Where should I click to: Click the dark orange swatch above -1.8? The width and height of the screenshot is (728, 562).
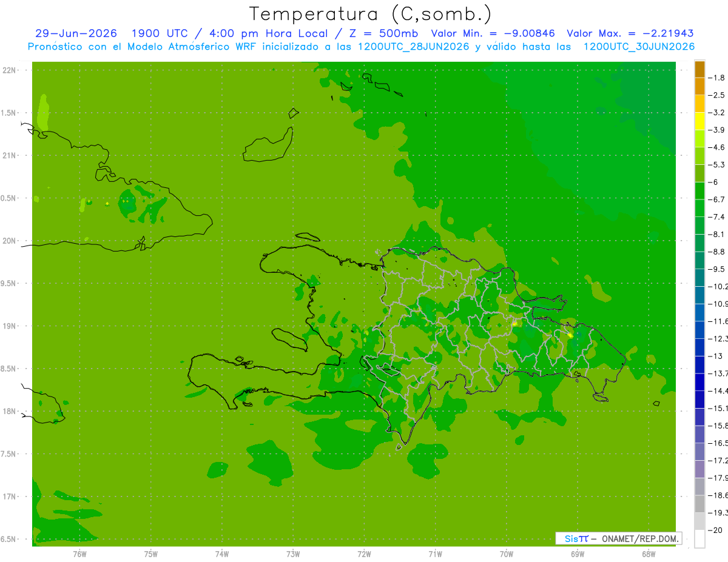tap(699, 69)
